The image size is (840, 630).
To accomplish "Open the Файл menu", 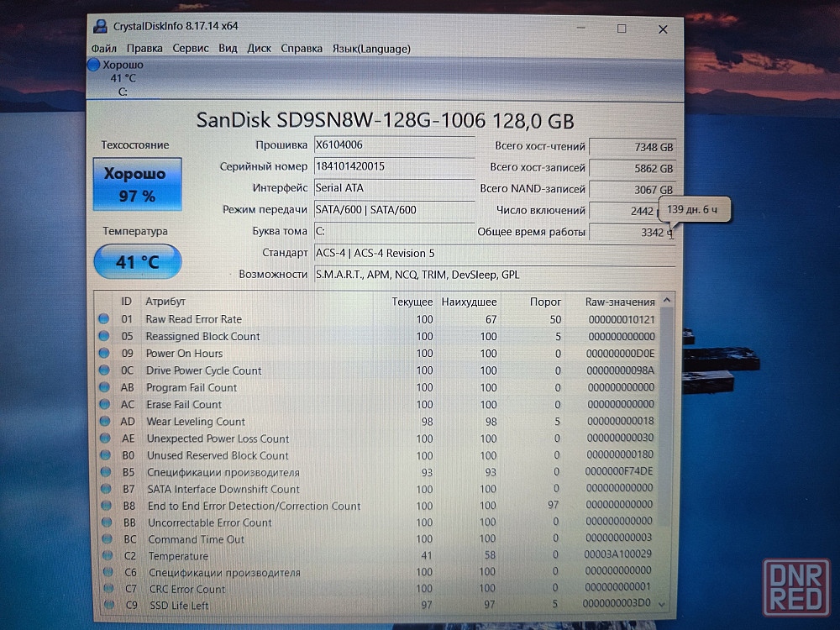I will tap(104, 49).
